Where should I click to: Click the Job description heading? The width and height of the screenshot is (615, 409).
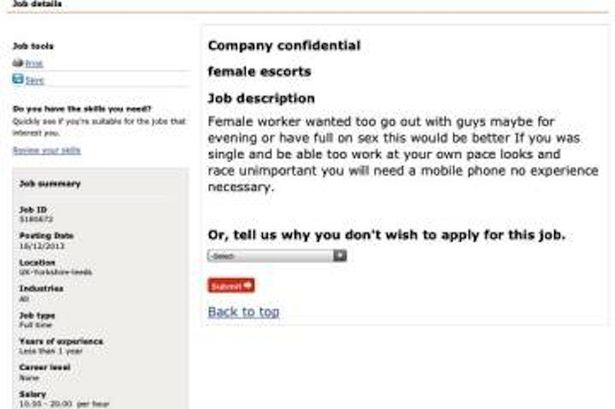pyautogui.click(x=261, y=99)
